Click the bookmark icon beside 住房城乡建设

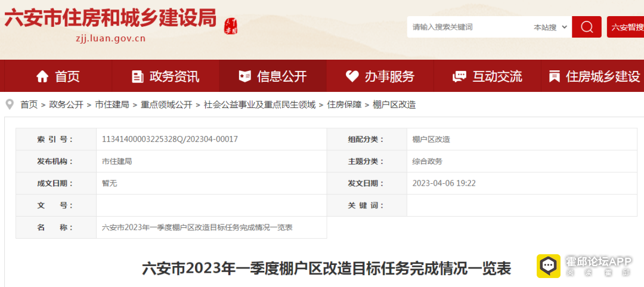[555, 76]
